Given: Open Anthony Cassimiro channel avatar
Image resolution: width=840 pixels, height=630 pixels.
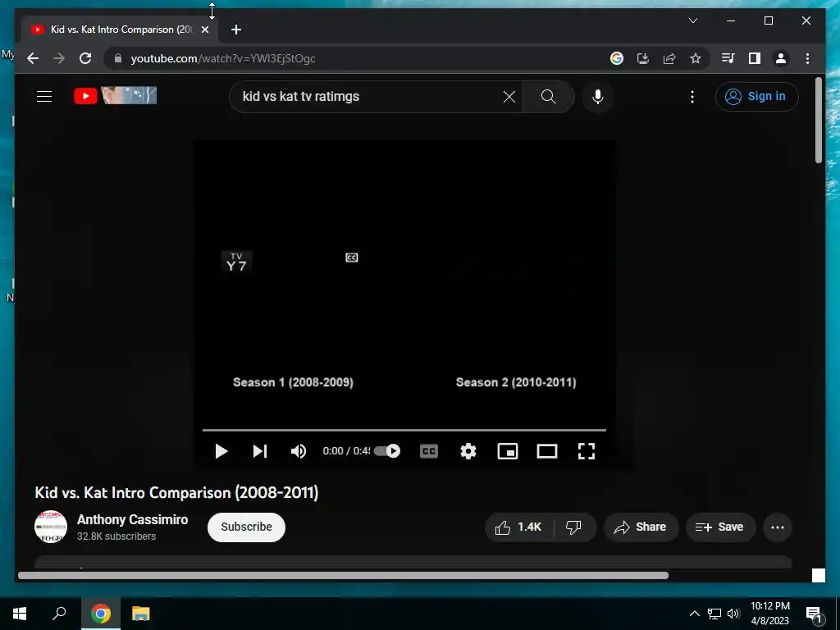Looking at the screenshot, I should click(x=51, y=527).
